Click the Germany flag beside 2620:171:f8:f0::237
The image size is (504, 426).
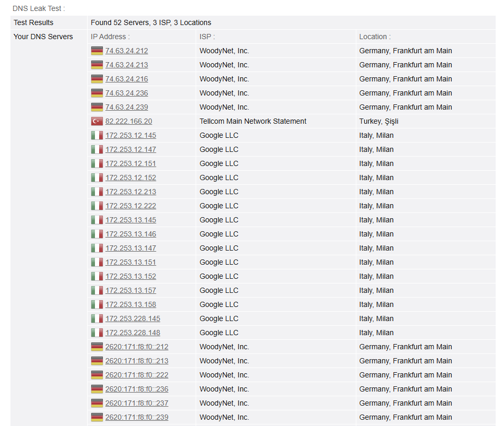click(x=97, y=404)
